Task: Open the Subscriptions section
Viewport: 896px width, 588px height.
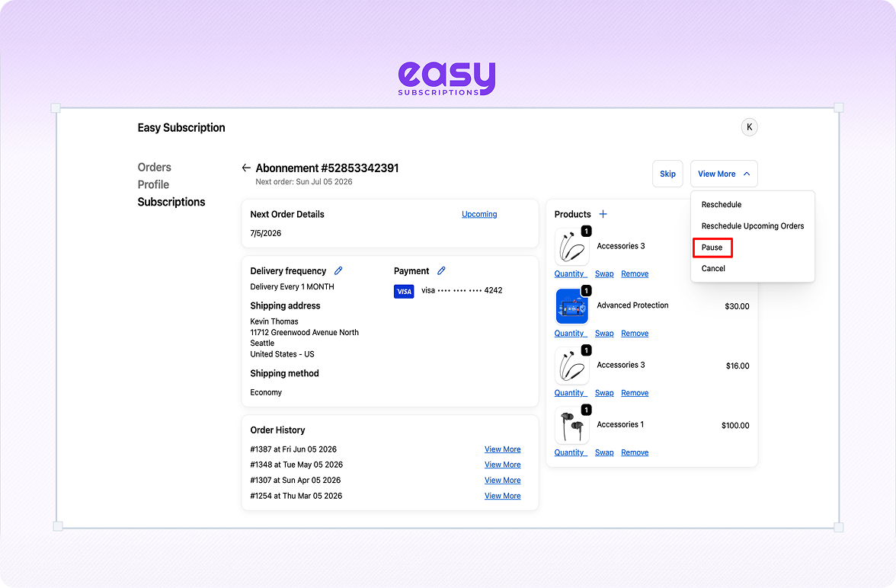Action: [171, 202]
